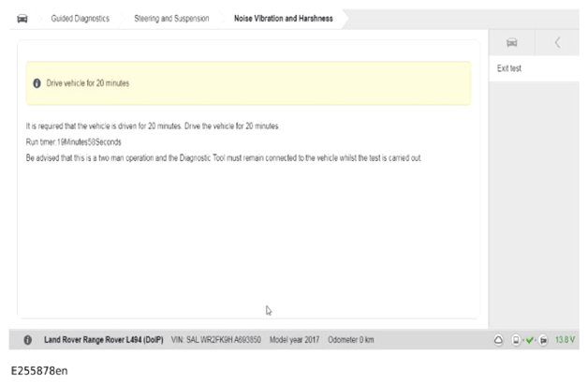Screen dimensions: 588x384
Task: Click the info icon in yellow banner
Action: tap(37, 83)
